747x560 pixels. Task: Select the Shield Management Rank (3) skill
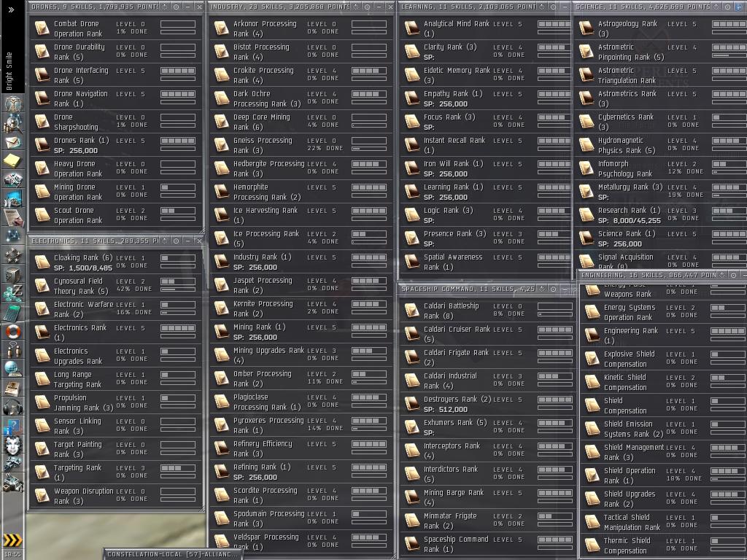[x=663, y=452]
